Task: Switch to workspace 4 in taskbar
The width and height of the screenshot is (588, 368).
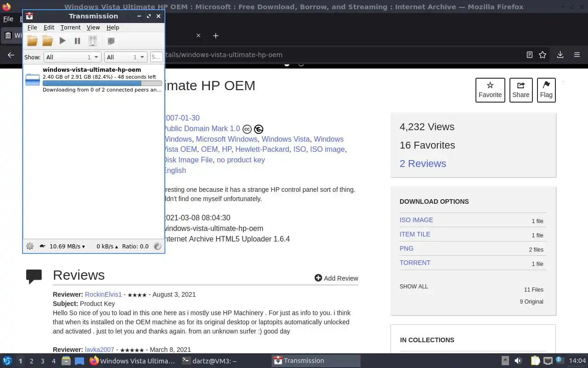Action: [53, 361]
